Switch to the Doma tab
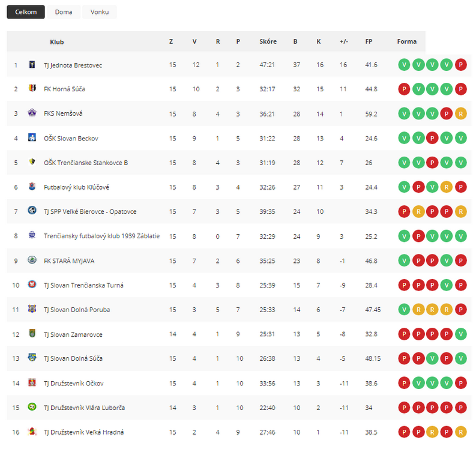The width and height of the screenshot is (476, 452). (64, 12)
